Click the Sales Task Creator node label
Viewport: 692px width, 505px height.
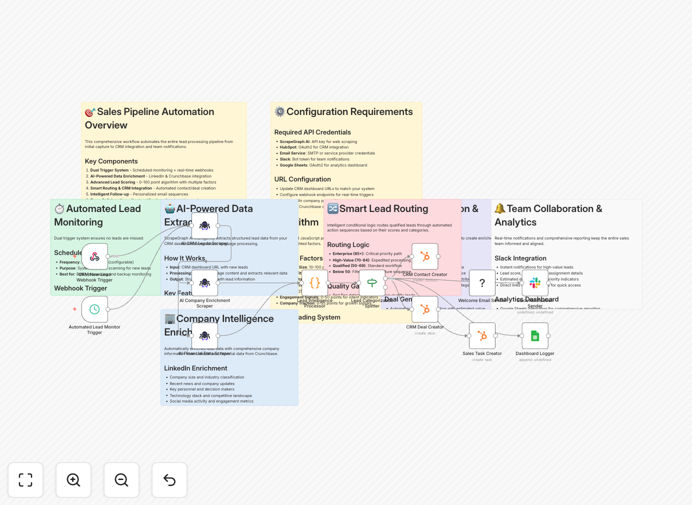(x=482, y=354)
